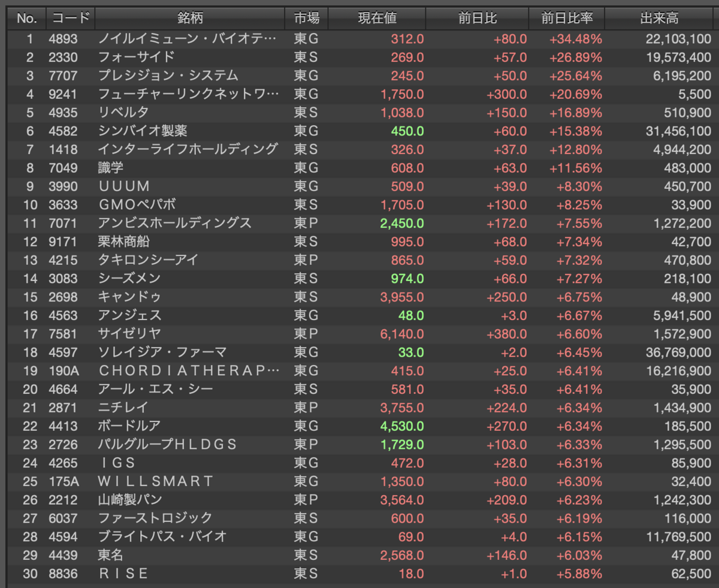Image resolution: width=719 pixels, height=588 pixels.
Task: Click +5.88% rate for ＲＩＳＥ
Action: (x=579, y=573)
